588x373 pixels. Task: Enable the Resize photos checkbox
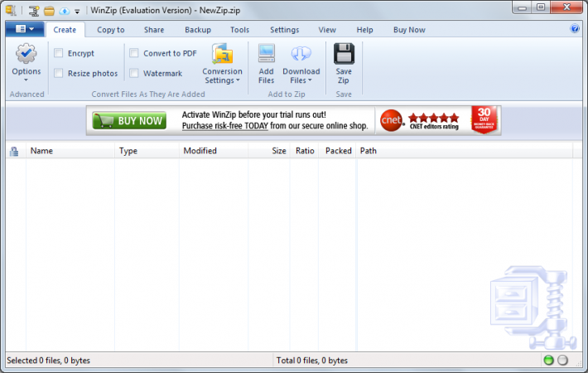point(59,73)
